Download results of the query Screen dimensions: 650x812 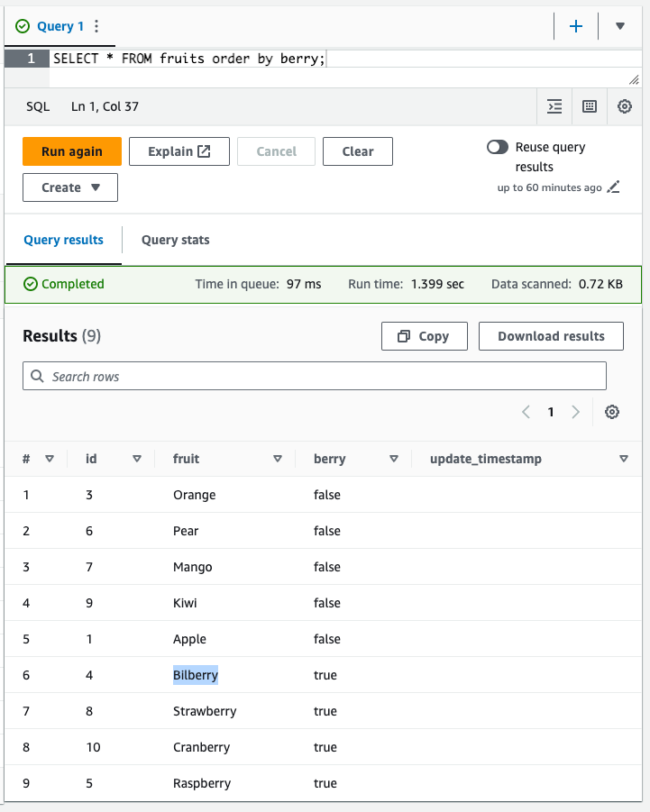tap(551, 336)
